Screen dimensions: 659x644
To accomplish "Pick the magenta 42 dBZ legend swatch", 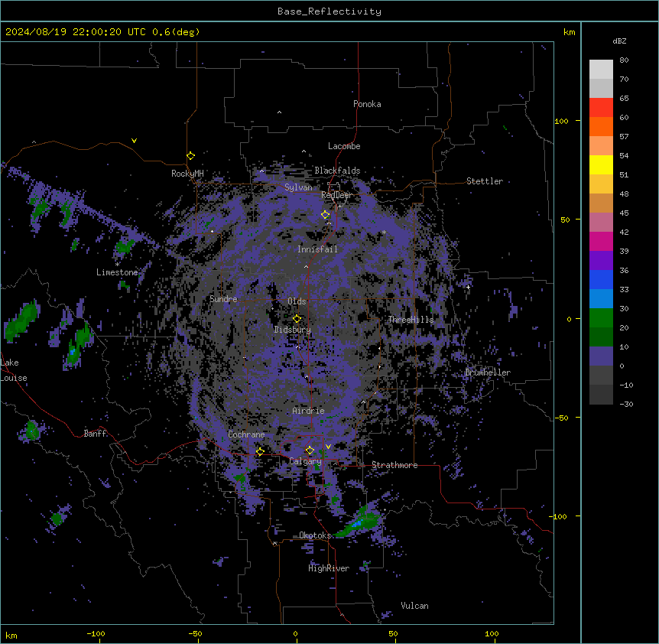I will pyautogui.click(x=601, y=241).
